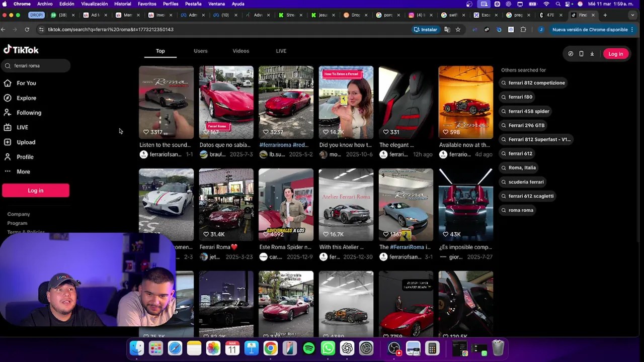The image size is (644, 362).
Task: Open Spotify from the Dock
Action: [309, 348]
